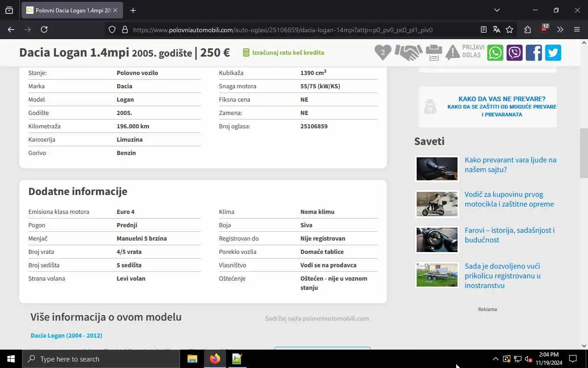The image size is (588, 368).
Task: Open File Explorer from taskbar
Action: tap(192, 359)
